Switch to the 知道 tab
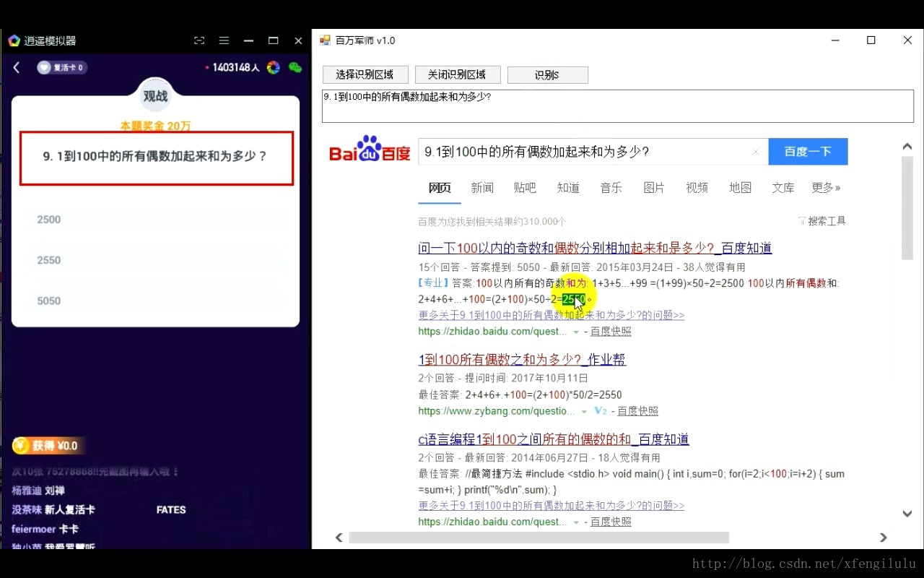 [x=568, y=188]
